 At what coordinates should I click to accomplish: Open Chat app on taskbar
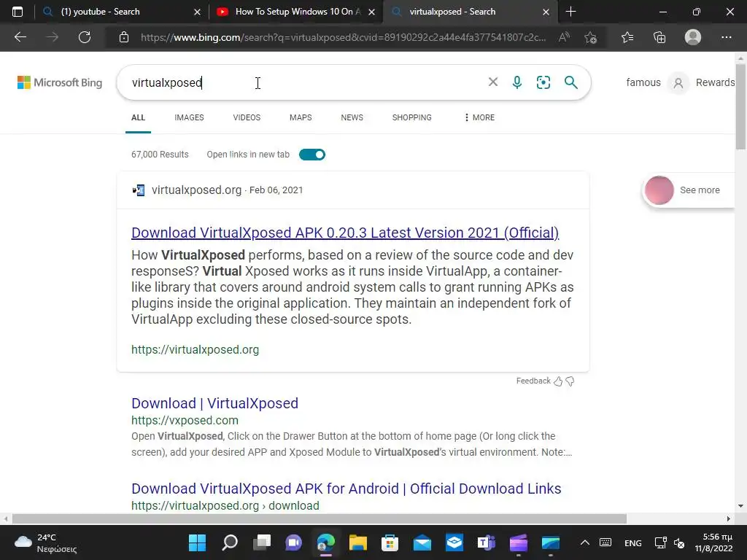coord(293,542)
